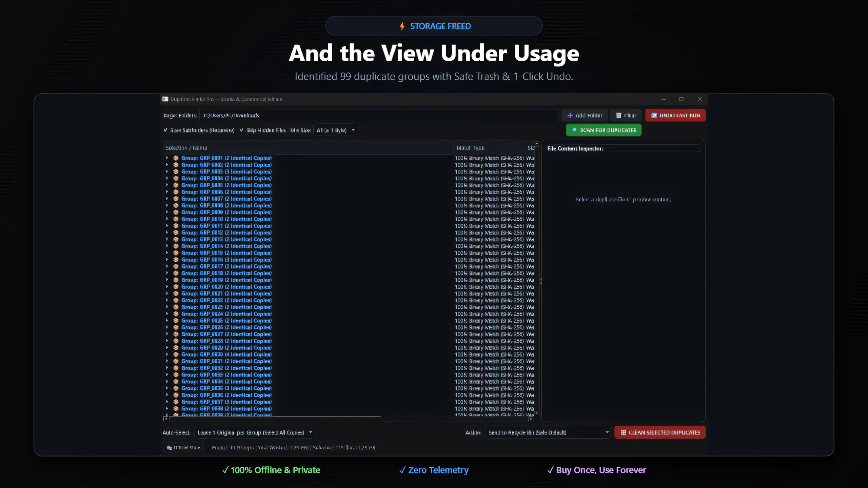
Task: Click box icon of Group GRP_0033
Action: click(176, 375)
